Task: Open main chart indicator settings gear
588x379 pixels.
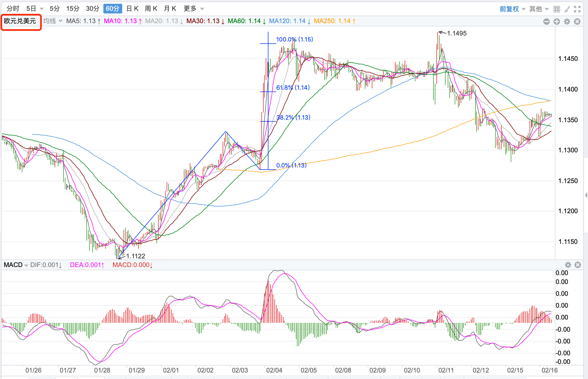Action: point(567,22)
